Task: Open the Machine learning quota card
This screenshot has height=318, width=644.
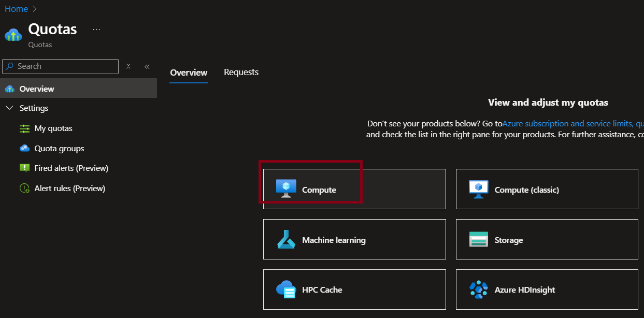Action: coord(354,239)
